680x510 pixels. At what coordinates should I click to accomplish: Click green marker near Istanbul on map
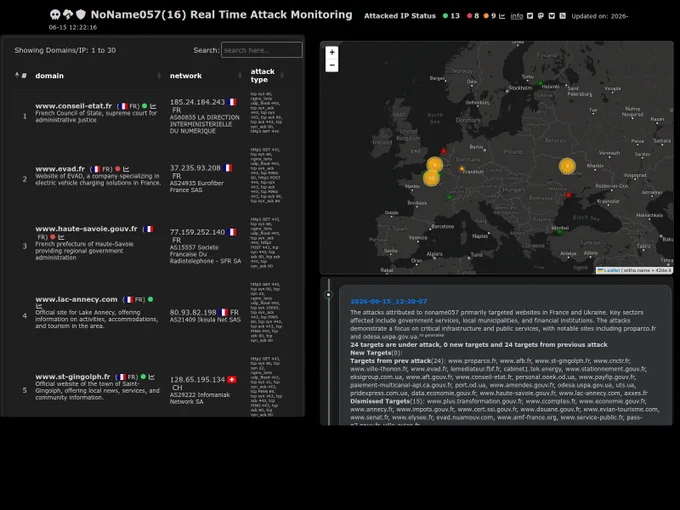pyautogui.click(x=559, y=232)
